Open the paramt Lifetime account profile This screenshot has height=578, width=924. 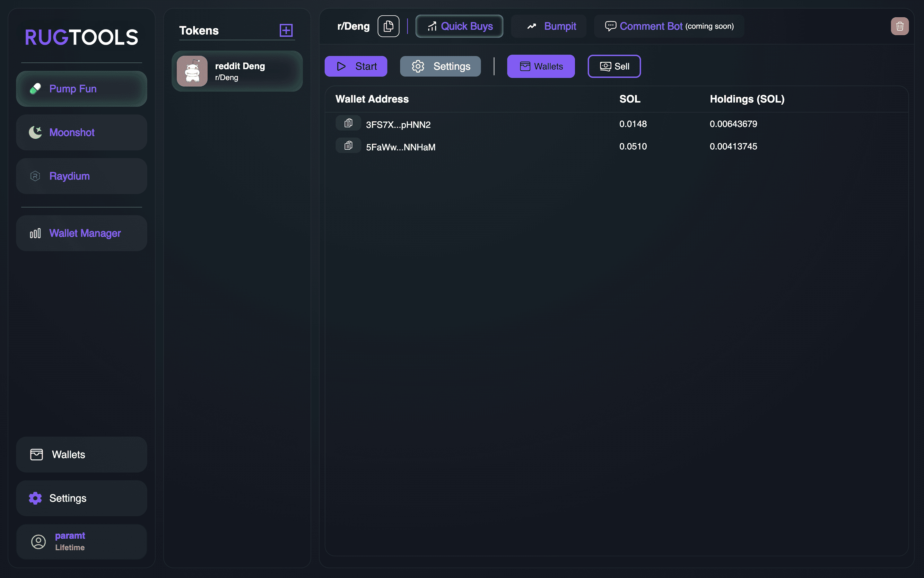click(82, 541)
